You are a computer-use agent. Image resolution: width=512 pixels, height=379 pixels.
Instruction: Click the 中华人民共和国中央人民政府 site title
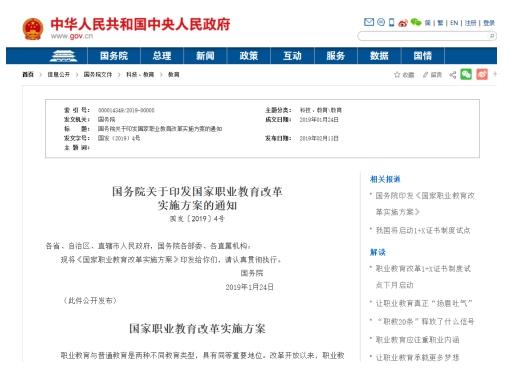pyautogui.click(x=140, y=24)
